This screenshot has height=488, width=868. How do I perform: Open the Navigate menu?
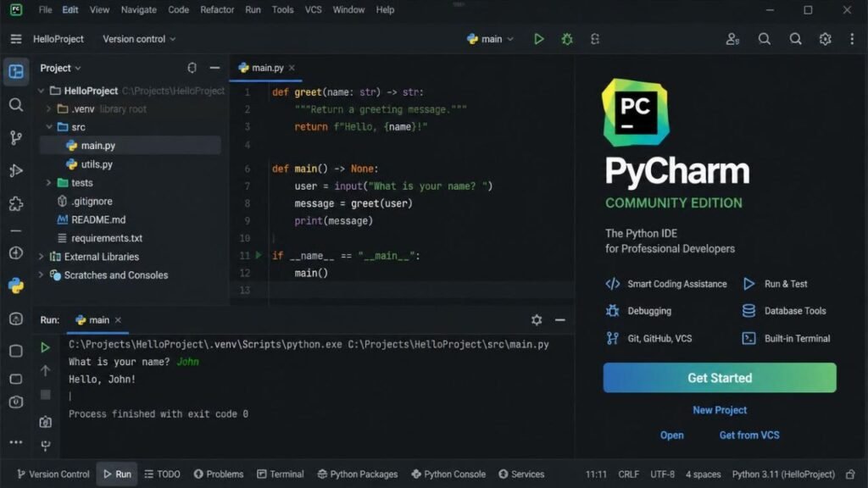click(x=138, y=10)
